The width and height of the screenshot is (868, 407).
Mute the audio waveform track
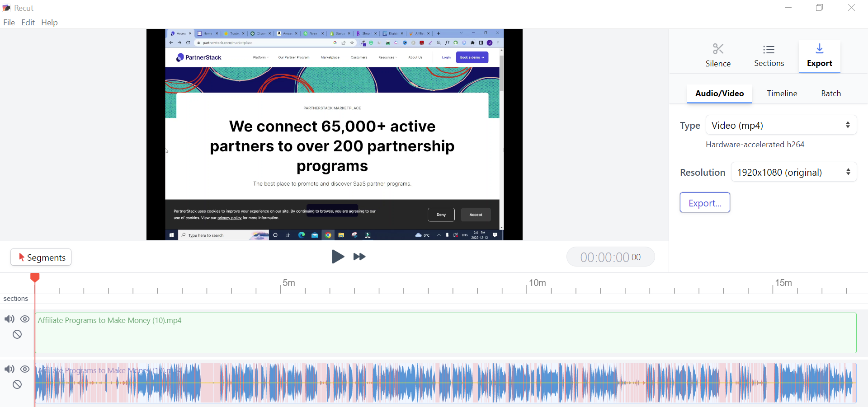pyautogui.click(x=9, y=370)
